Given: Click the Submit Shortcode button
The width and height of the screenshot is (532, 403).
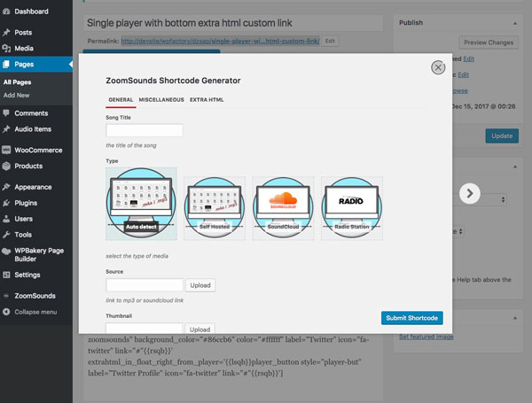Looking at the screenshot, I should [x=412, y=318].
